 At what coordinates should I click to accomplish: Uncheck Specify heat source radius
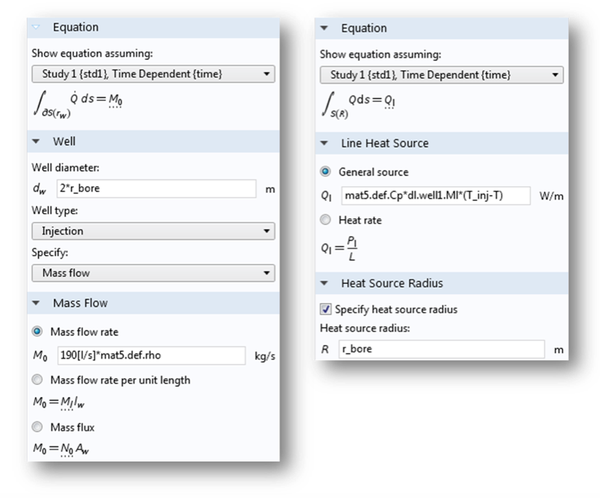coord(325,309)
